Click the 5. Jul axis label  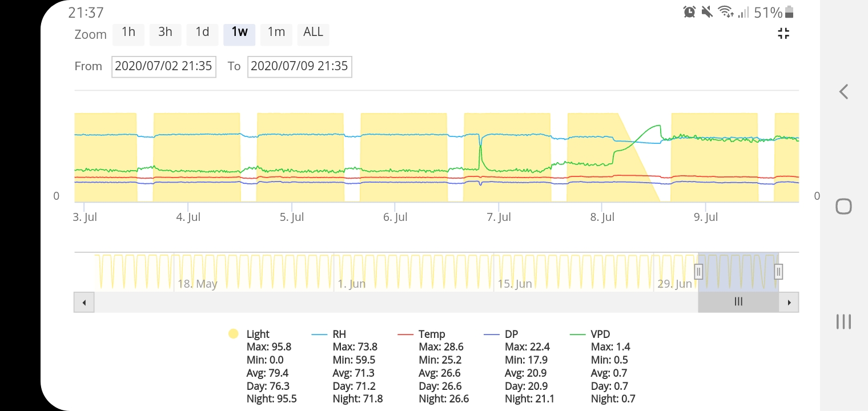click(x=292, y=217)
